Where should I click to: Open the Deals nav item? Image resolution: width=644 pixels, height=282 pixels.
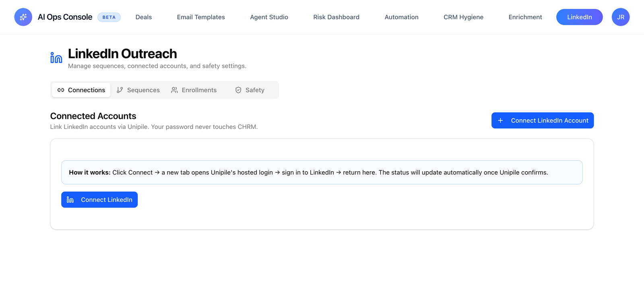click(144, 17)
